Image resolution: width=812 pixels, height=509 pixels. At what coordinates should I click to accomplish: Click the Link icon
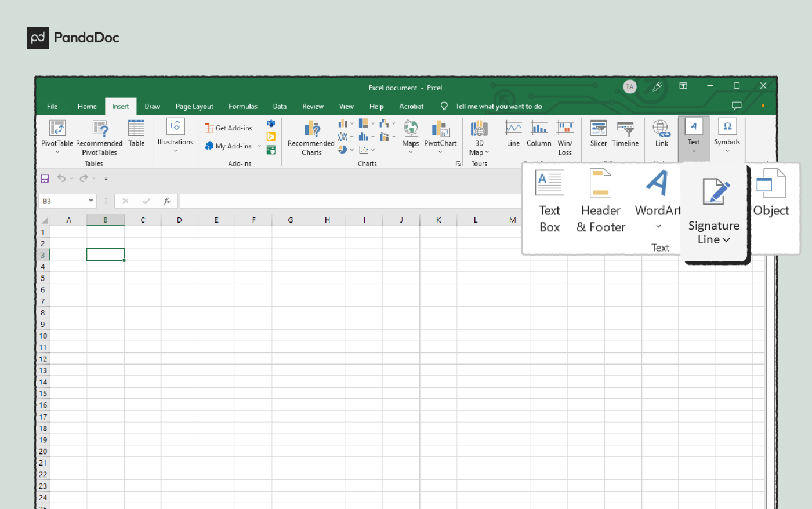[x=661, y=137]
